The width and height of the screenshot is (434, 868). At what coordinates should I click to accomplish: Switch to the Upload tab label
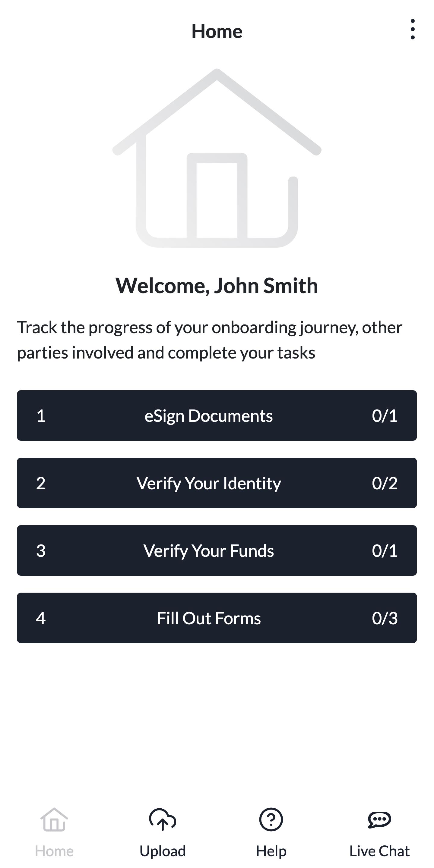pos(163,851)
